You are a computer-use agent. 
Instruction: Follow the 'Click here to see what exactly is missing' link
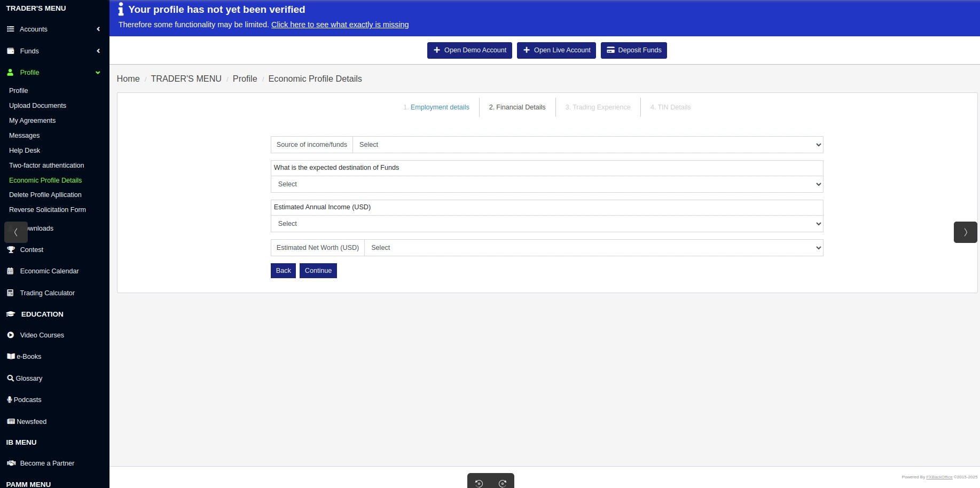[340, 25]
